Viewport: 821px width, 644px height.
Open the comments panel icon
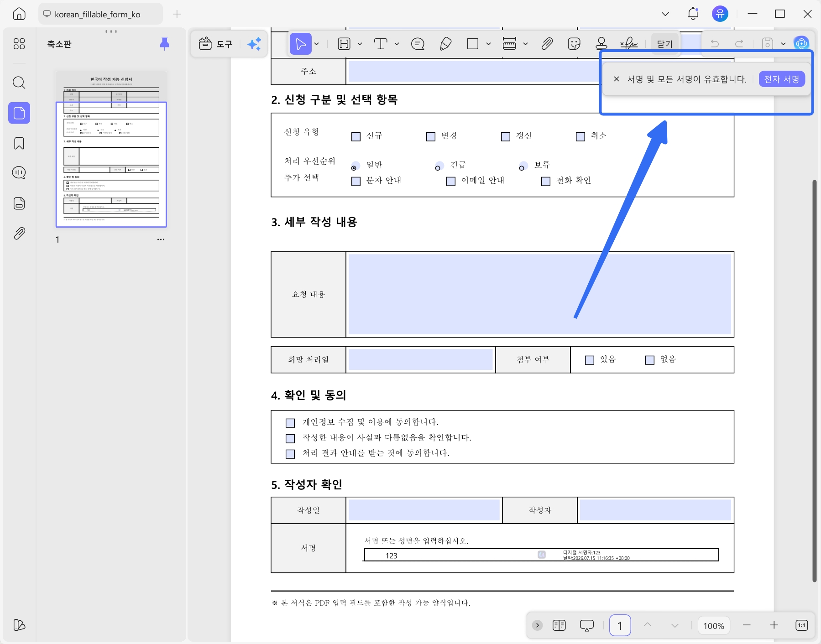[x=19, y=173]
